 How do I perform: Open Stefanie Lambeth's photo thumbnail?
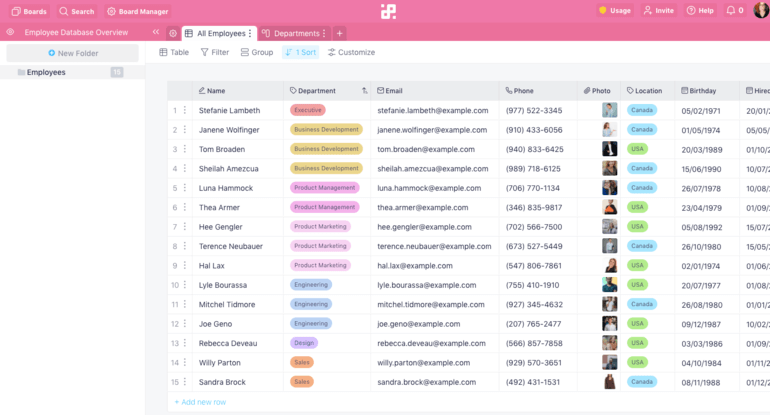click(x=609, y=110)
